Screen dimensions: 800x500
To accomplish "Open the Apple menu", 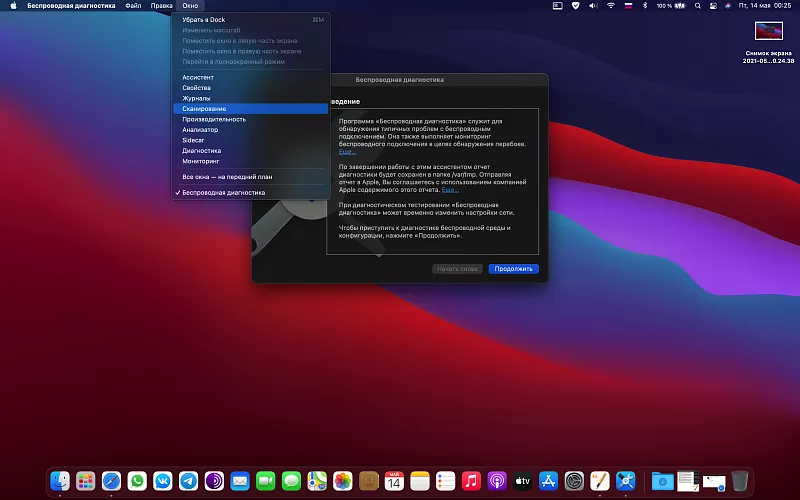I will (14, 6).
